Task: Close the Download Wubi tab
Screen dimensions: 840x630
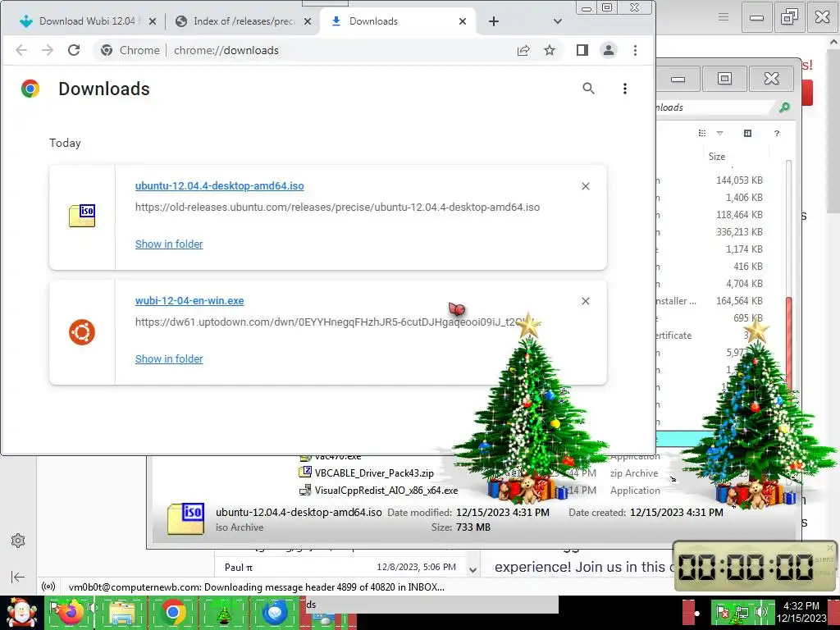Action: tap(153, 21)
